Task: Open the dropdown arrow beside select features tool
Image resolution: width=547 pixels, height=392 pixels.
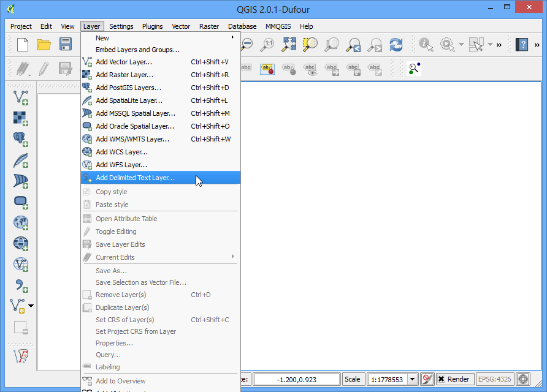Action: (490, 45)
